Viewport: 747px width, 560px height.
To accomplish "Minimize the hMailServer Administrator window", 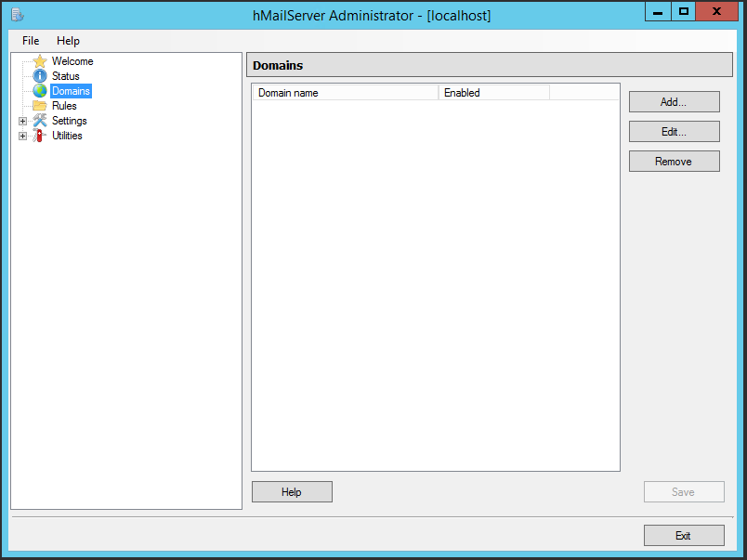I will point(658,11).
